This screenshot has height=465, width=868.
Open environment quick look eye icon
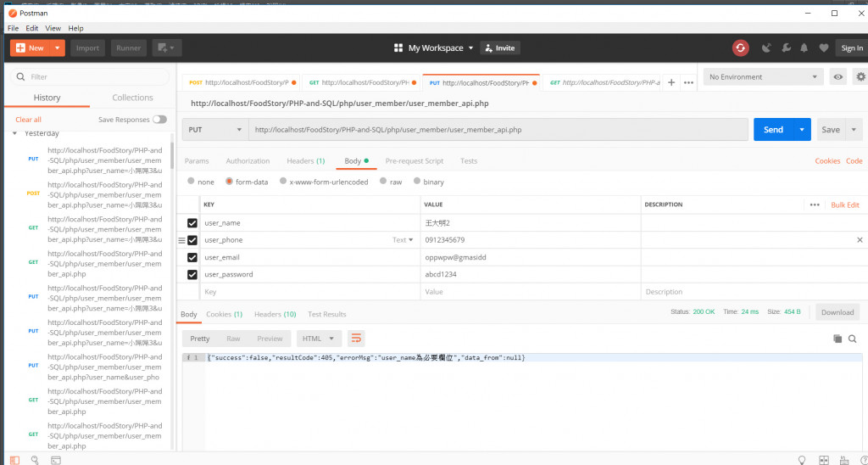pos(838,77)
